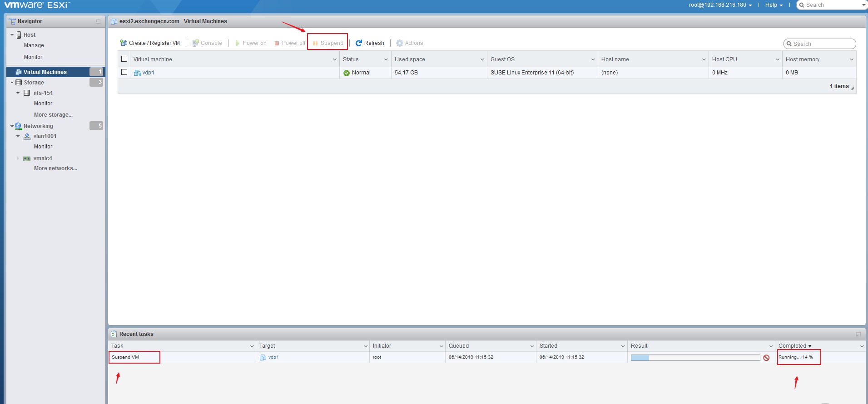Click the green Power on play icon

pyautogui.click(x=238, y=43)
